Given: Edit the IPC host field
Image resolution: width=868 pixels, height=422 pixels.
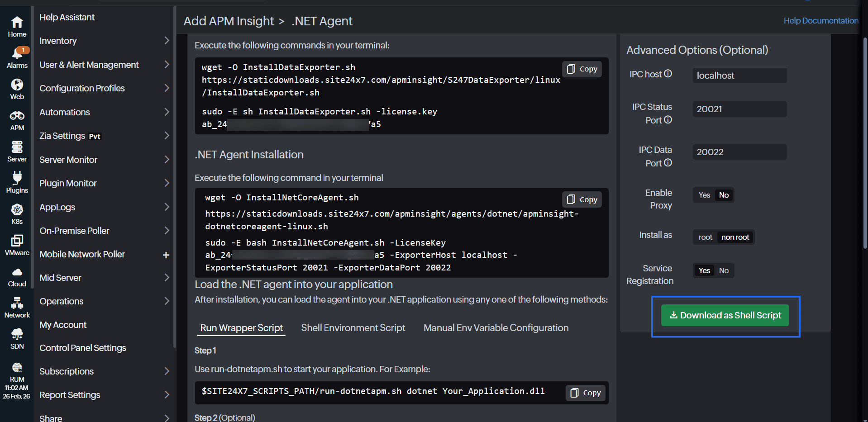Looking at the screenshot, I should coord(739,75).
